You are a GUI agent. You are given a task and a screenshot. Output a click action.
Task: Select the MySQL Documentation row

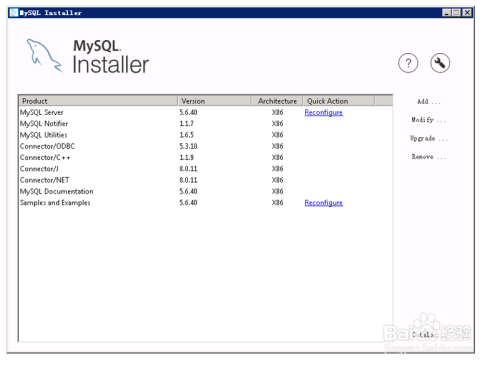pyautogui.click(x=205, y=191)
